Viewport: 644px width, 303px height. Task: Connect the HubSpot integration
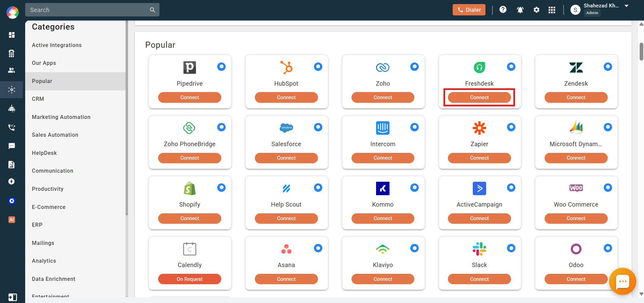[x=286, y=97]
